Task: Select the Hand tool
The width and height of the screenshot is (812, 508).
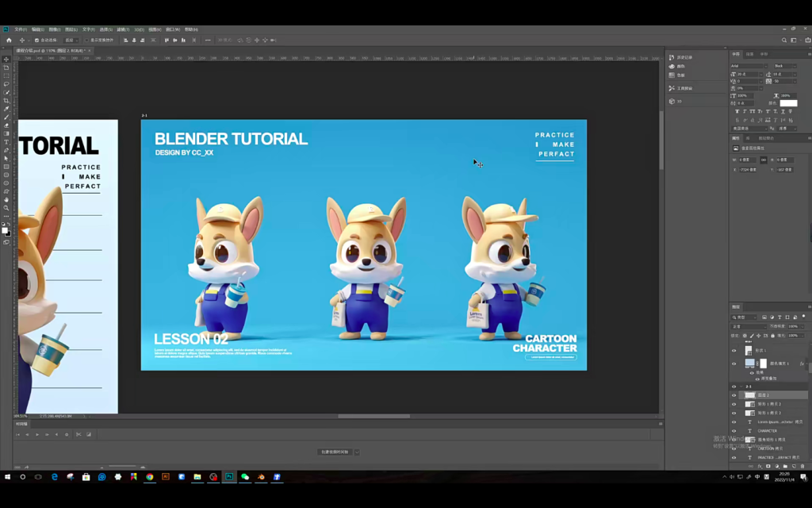Action: pyautogui.click(x=6, y=200)
